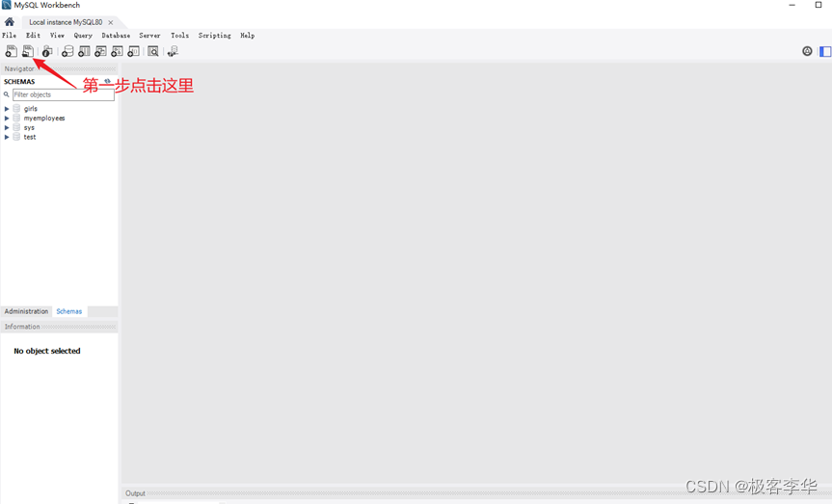Click the Navigator panel header

point(60,69)
